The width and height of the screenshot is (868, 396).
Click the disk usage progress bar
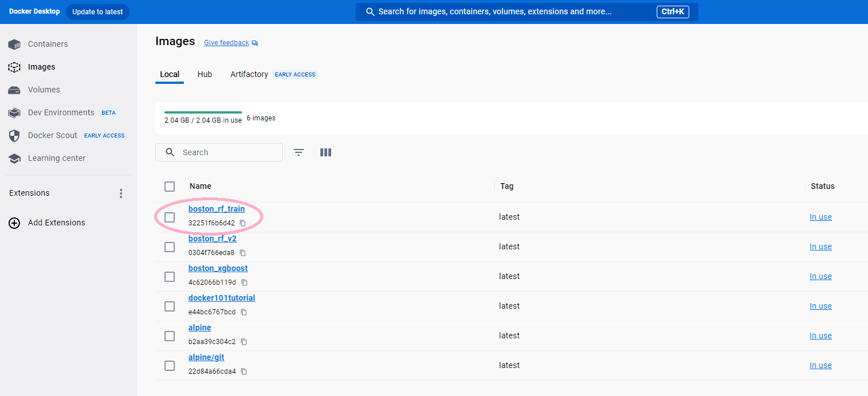click(203, 112)
